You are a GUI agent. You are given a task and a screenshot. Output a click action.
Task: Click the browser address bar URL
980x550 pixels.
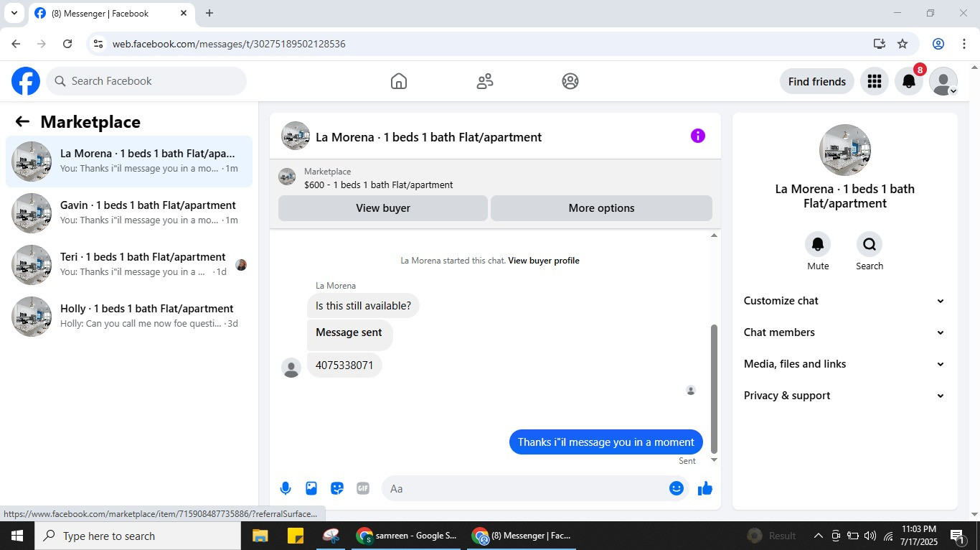pyautogui.click(x=229, y=44)
